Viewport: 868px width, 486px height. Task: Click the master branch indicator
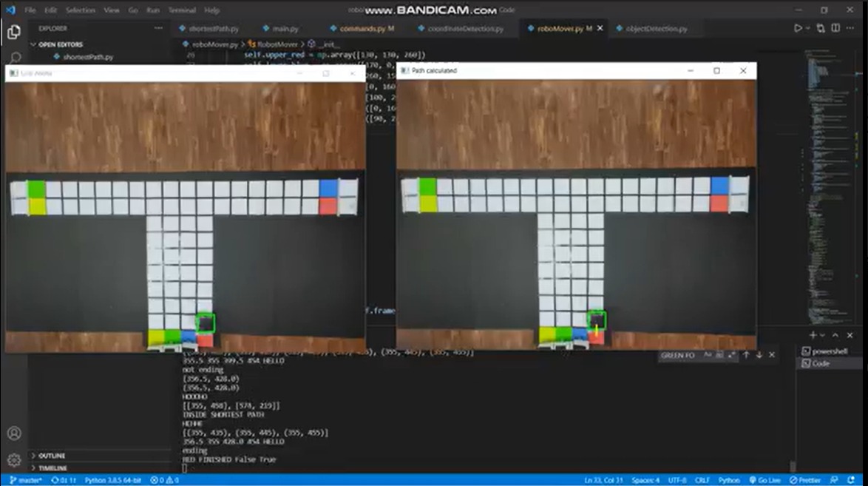click(x=25, y=480)
